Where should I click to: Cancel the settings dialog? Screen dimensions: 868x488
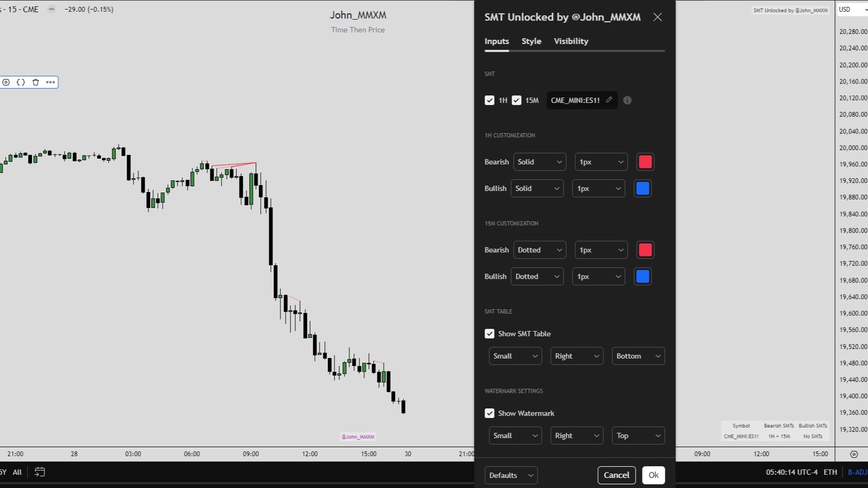[617, 475]
